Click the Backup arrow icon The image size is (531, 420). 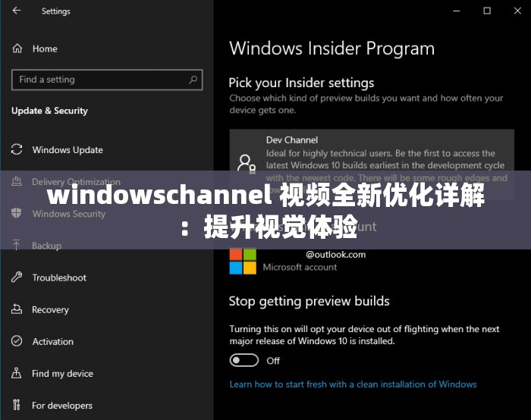coord(16,245)
